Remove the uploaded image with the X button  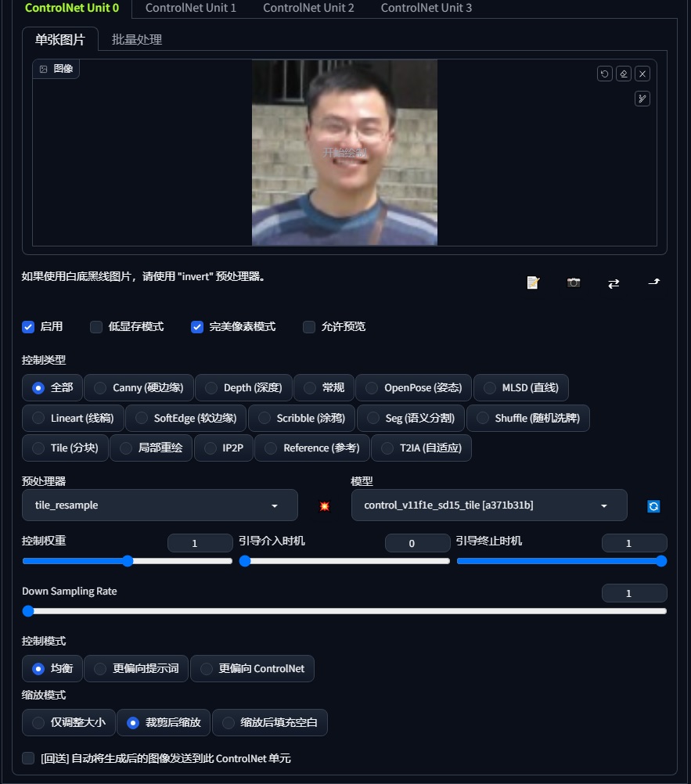pyautogui.click(x=642, y=73)
